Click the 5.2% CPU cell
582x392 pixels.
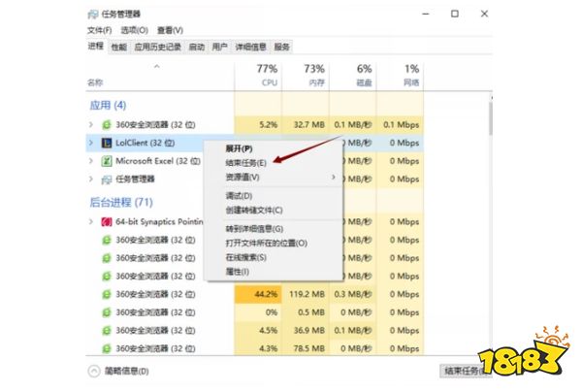click(258, 125)
